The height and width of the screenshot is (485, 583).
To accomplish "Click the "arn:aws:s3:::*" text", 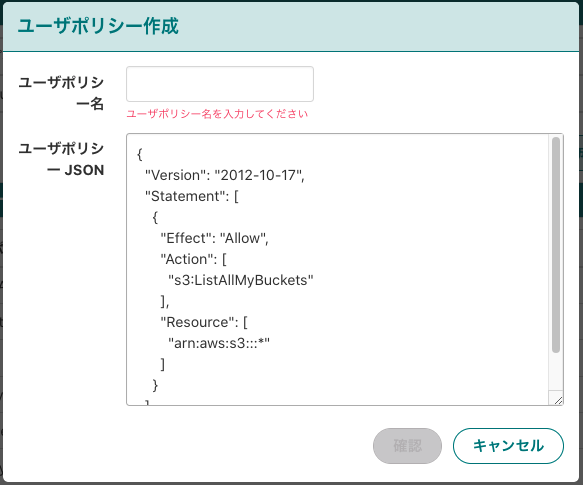I will (219, 343).
